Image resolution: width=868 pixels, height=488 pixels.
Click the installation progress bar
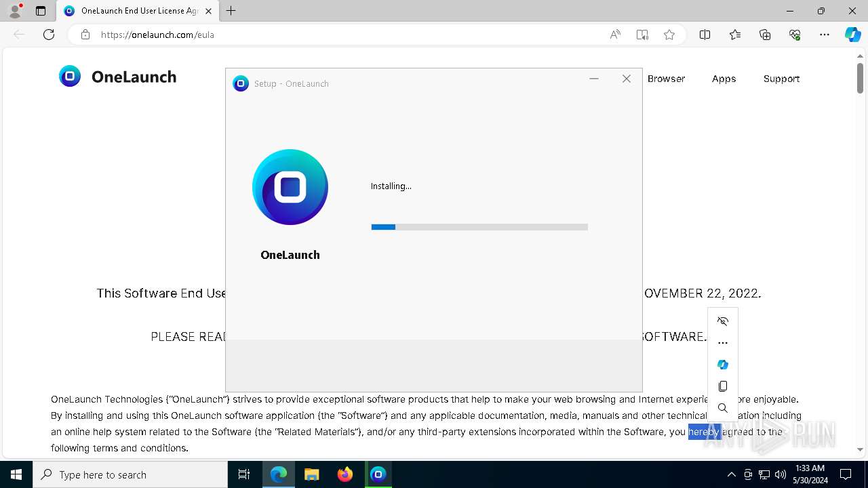479,227
